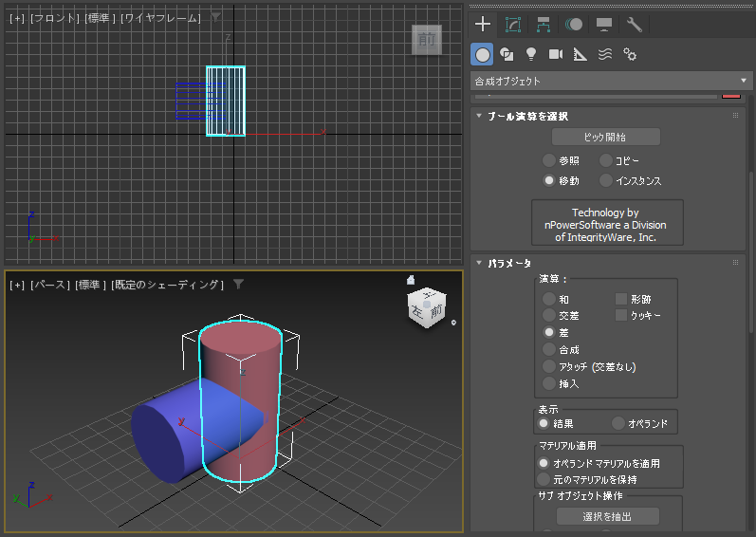
Task: Click the ViewCube home icon
Action: click(411, 280)
